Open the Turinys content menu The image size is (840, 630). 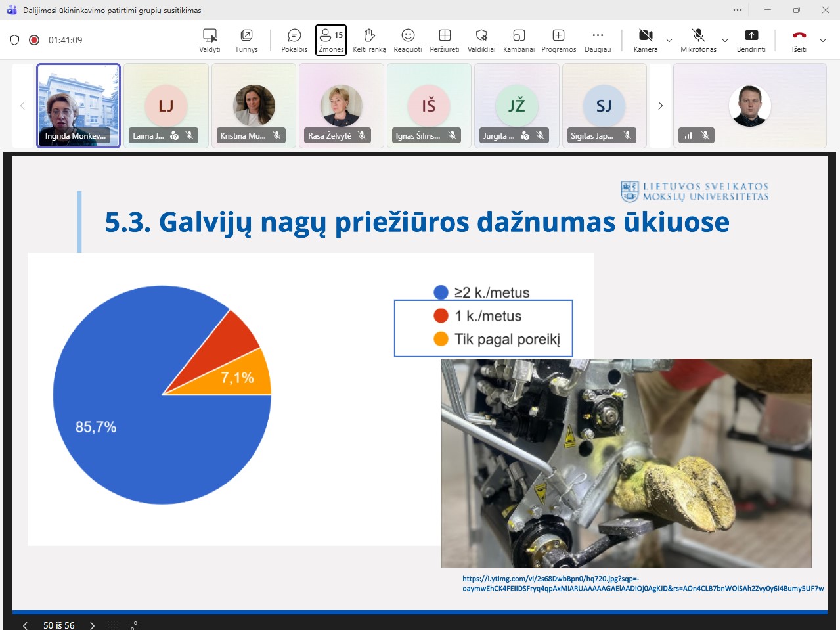click(x=246, y=40)
